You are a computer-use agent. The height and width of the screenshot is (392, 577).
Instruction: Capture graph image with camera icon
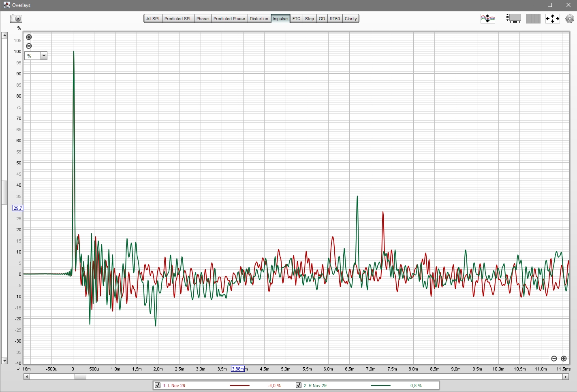coord(16,19)
